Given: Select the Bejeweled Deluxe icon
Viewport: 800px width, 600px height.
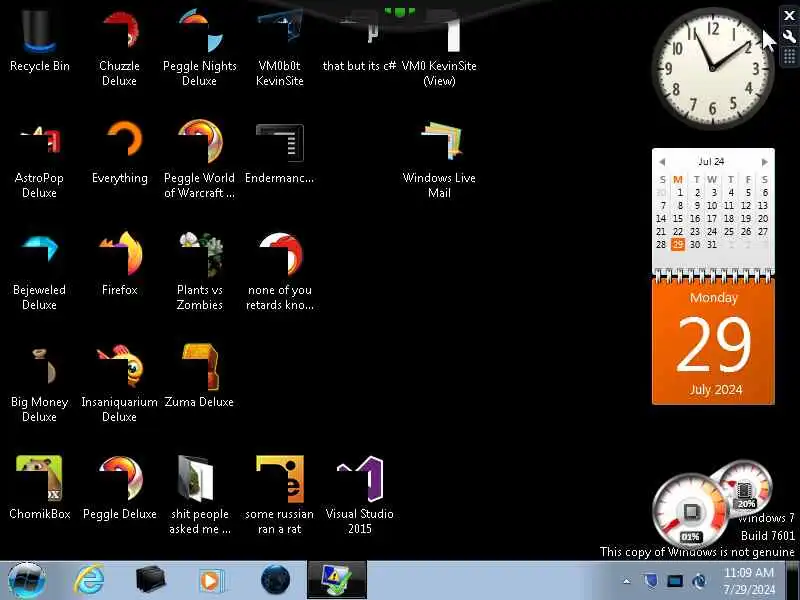Looking at the screenshot, I should (39, 272).
